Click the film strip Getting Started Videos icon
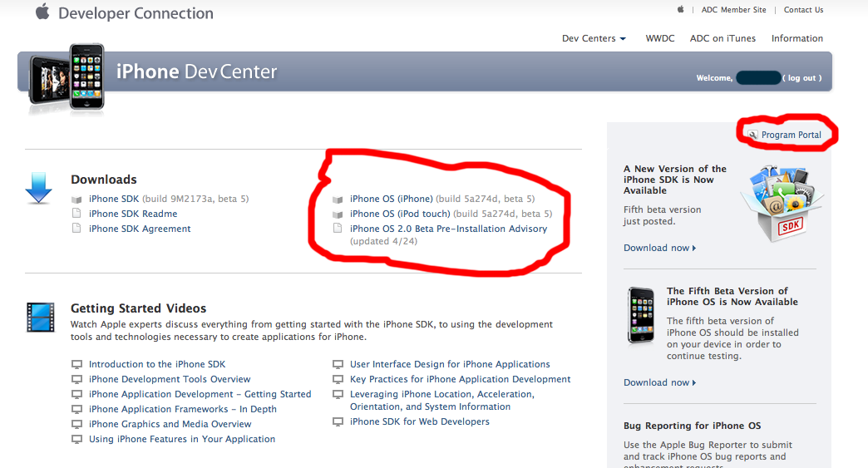Screen dimensions: 868x468 tap(41, 317)
